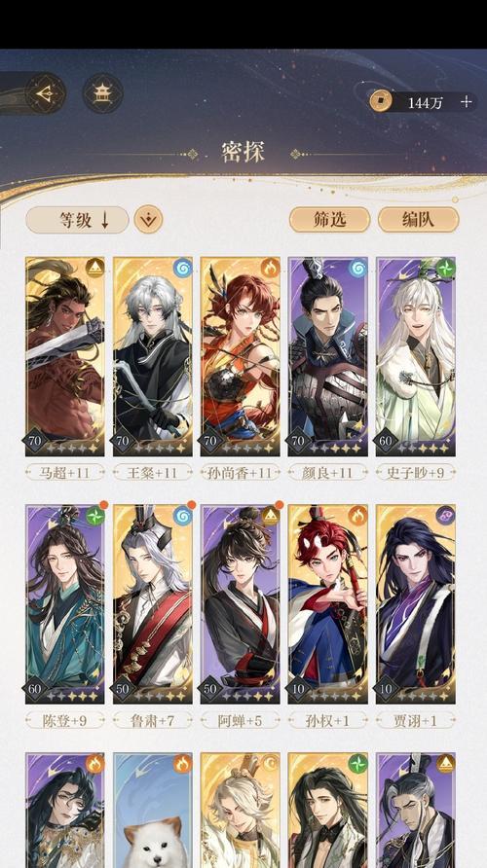Select the 陈登+9 character card
Image resolution: width=487 pixels, height=868 pixels.
pos(65,604)
